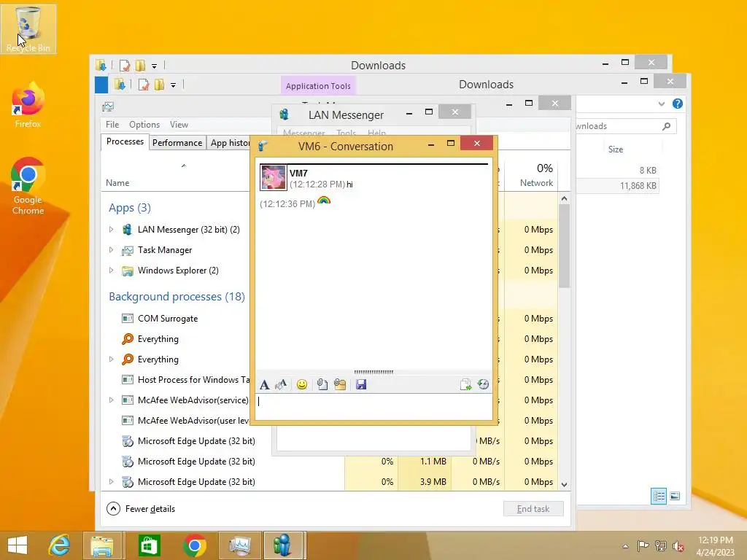Click the rainbow emoticon in chat
The width and height of the screenshot is (747, 560).
(x=323, y=201)
